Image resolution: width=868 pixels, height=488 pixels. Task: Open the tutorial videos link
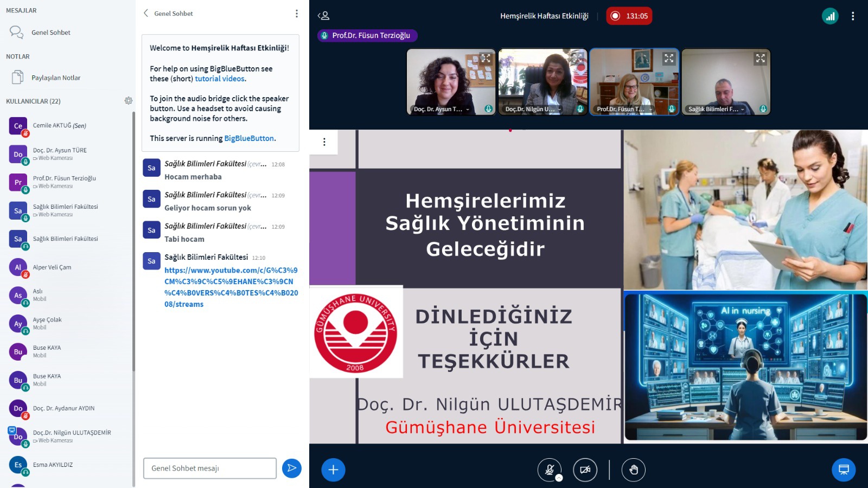click(220, 79)
